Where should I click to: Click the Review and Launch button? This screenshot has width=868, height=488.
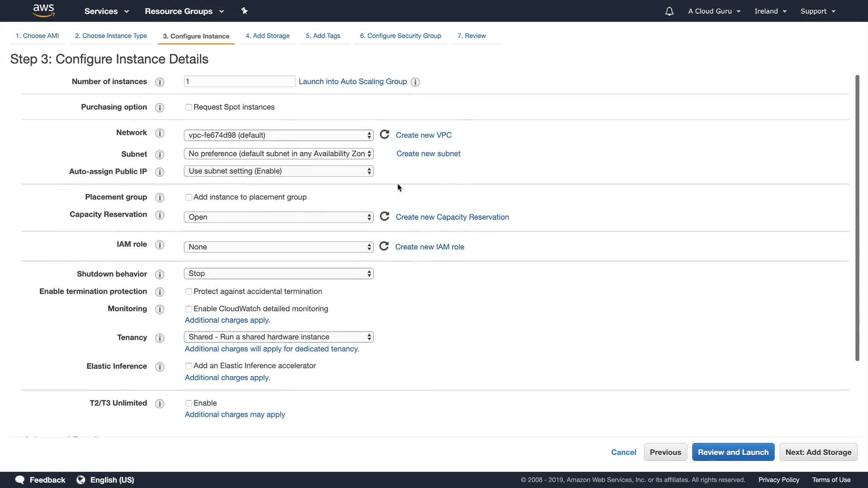[x=733, y=452]
